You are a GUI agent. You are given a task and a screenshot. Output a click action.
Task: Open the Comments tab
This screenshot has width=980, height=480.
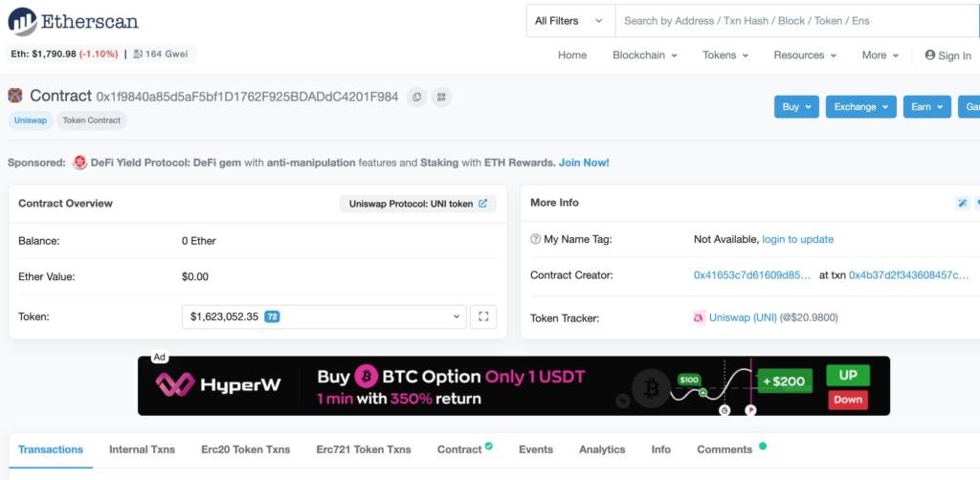click(731, 448)
